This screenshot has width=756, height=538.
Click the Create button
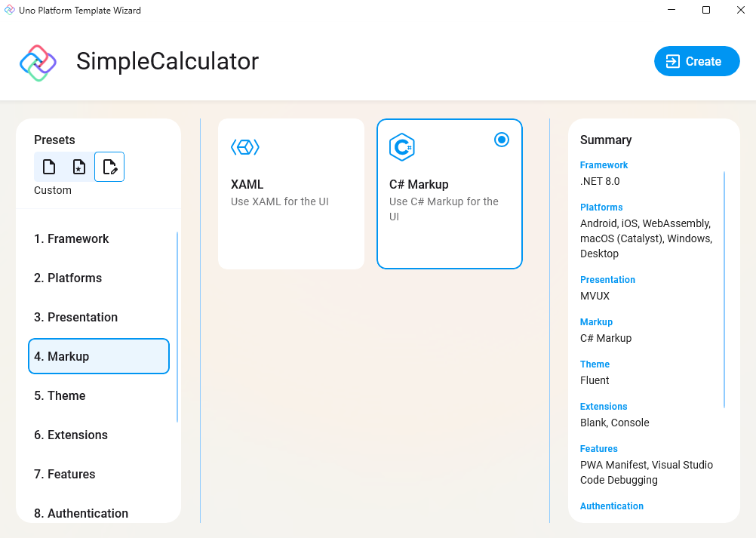click(696, 61)
